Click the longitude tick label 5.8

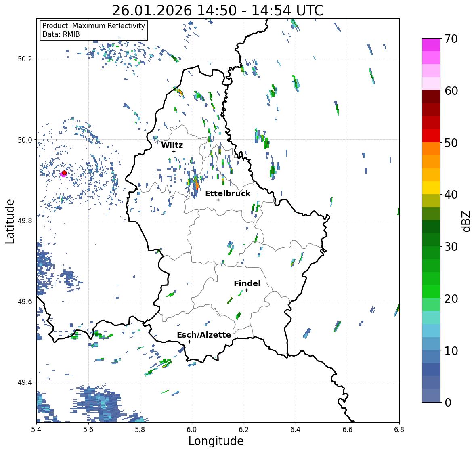tap(140, 430)
